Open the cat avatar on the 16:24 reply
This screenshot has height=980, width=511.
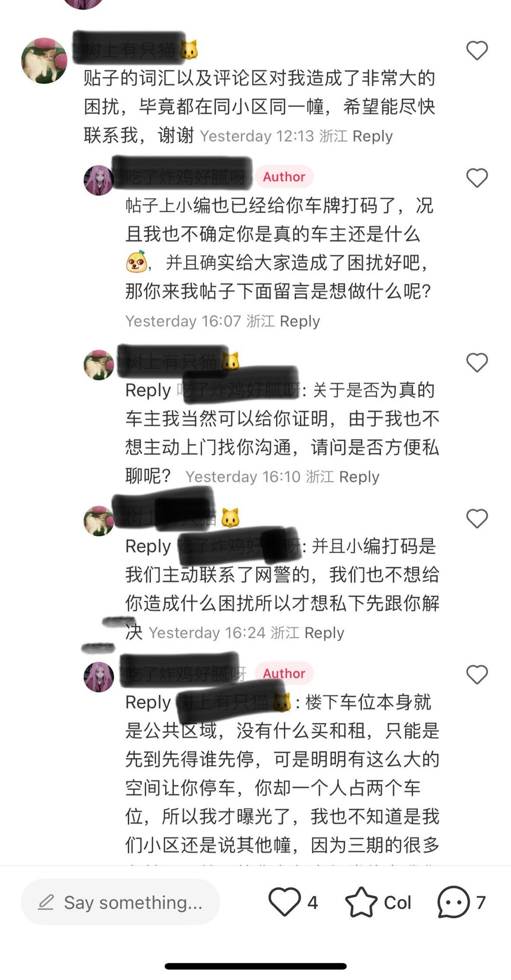(x=99, y=521)
